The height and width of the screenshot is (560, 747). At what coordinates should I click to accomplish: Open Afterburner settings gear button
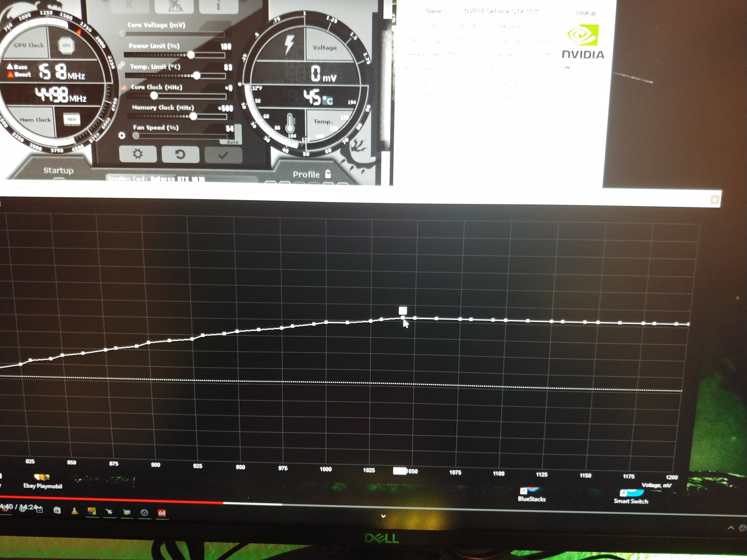click(138, 154)
